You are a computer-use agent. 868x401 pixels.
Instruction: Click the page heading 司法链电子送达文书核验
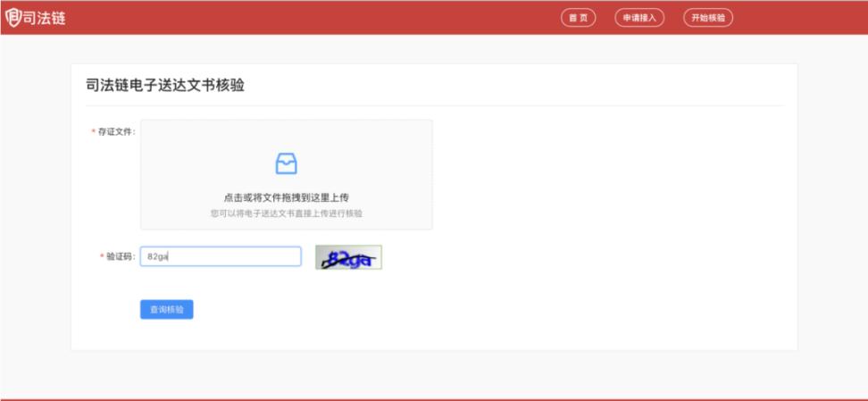[x=165, y=86]
